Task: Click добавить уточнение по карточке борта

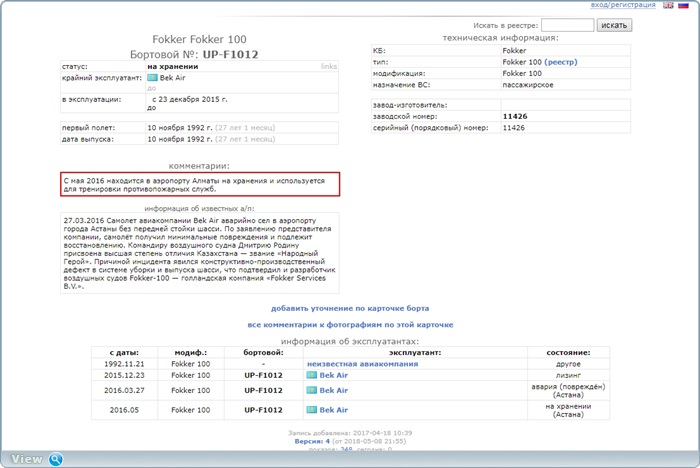Action: (x=350, y=308)
